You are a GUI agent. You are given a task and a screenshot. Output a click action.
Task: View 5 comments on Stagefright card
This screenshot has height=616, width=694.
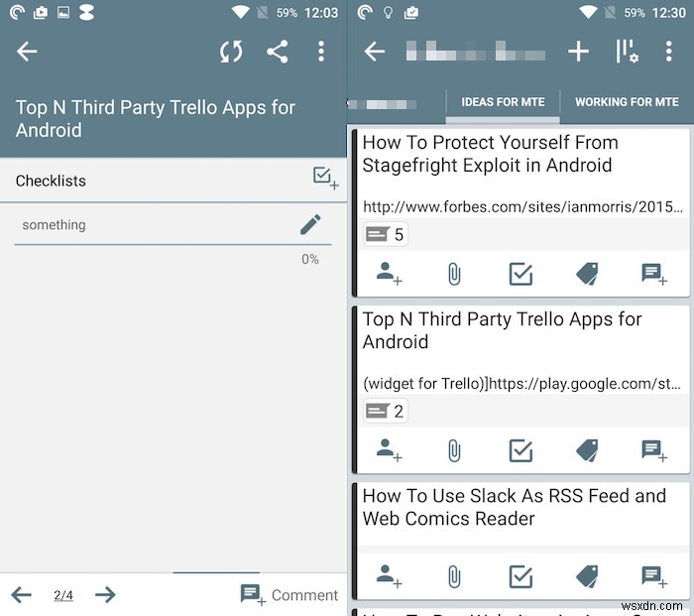[x=385, y=234]
